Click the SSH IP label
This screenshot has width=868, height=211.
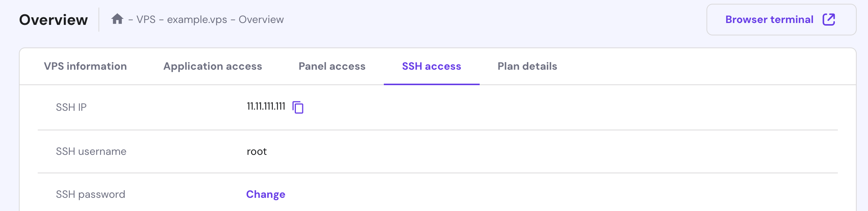pyautogui.click(x=71, y=107)
